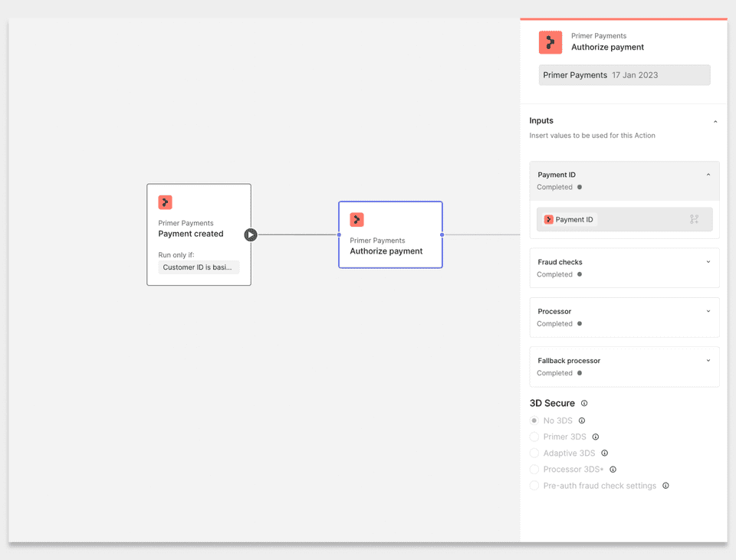Image resolution: width=736 pixels, height=560 pixels.
Task: Expand the Processor section
Action: (x=708, y=311)
